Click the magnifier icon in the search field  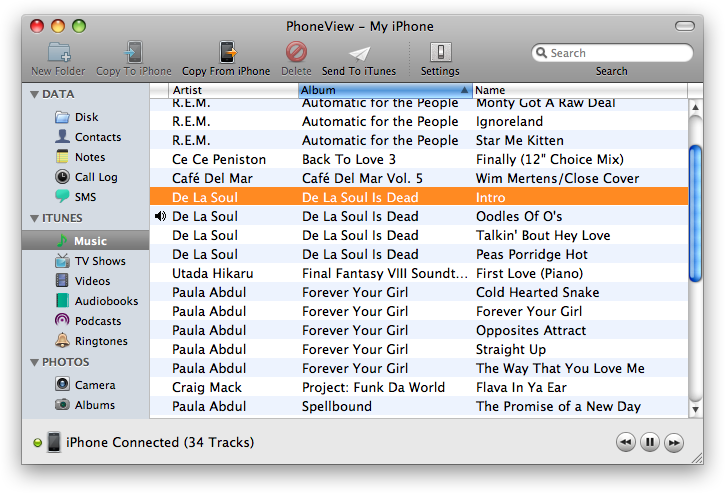(x=541, y=53)
